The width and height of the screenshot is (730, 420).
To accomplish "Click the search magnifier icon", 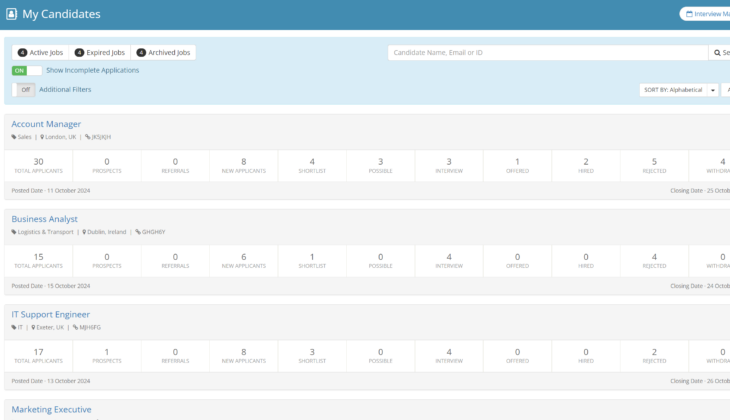I will (717, 52).
